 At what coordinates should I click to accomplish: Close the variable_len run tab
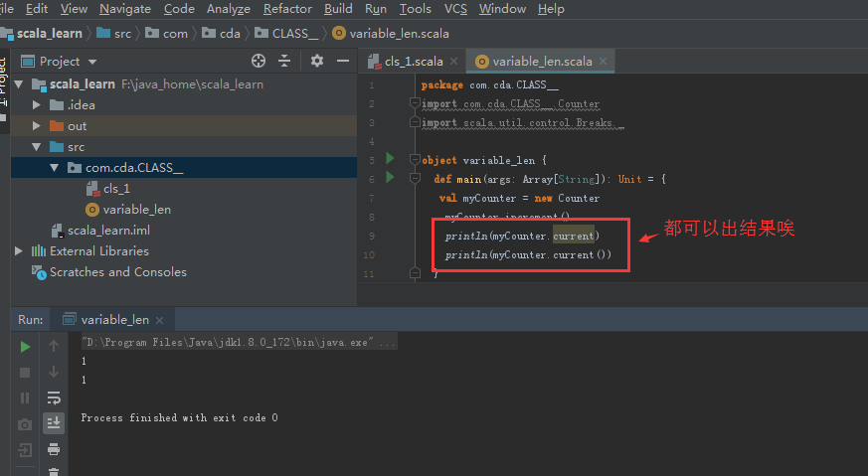coord(159,320)
